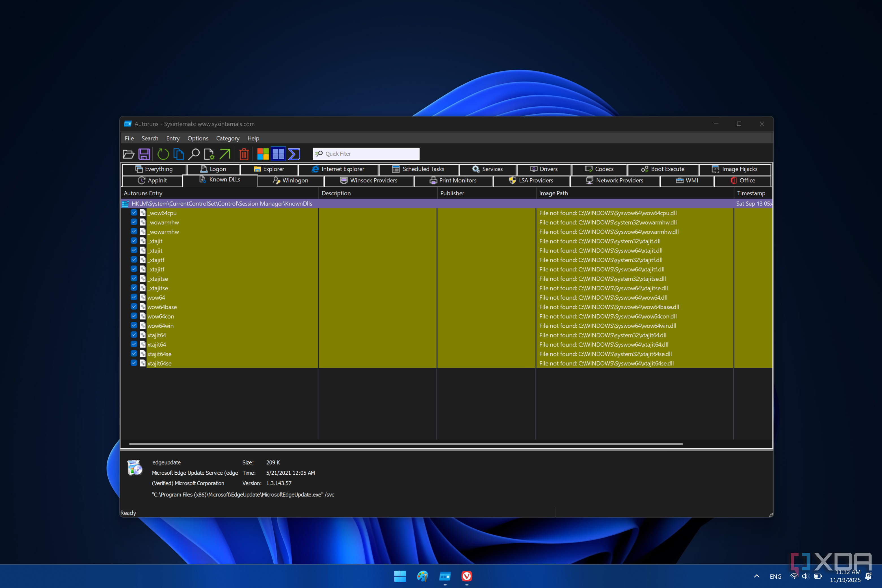The height and width of the screenshot is (588, 882).
Task: Switch to the Winlogon tab
Action: point(291,180)
